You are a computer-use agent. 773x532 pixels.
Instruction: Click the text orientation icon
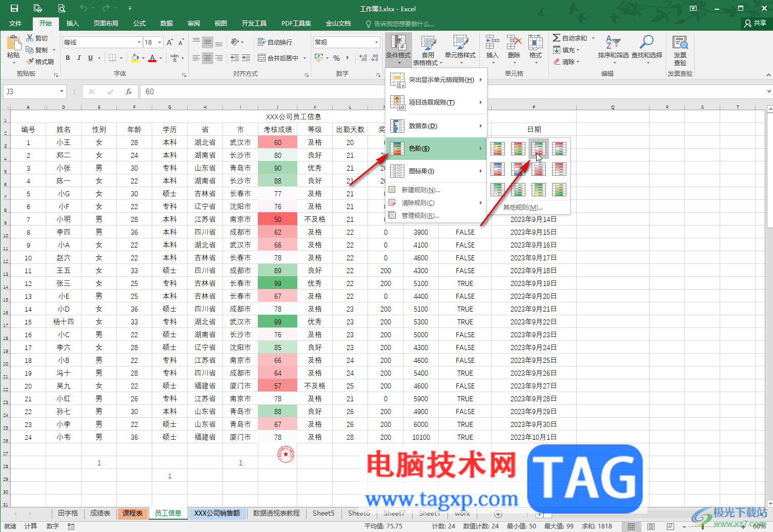pyautogui.click(x=235, y=42)
